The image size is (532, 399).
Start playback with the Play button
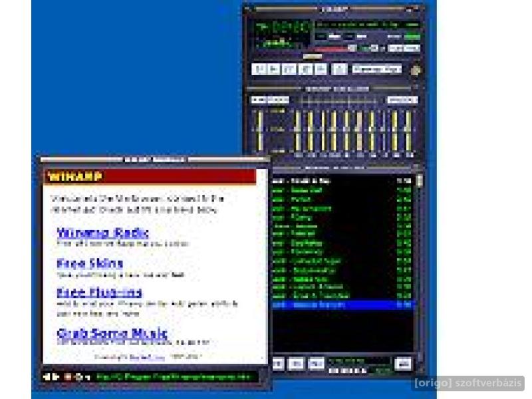click(x=274, y=69)
